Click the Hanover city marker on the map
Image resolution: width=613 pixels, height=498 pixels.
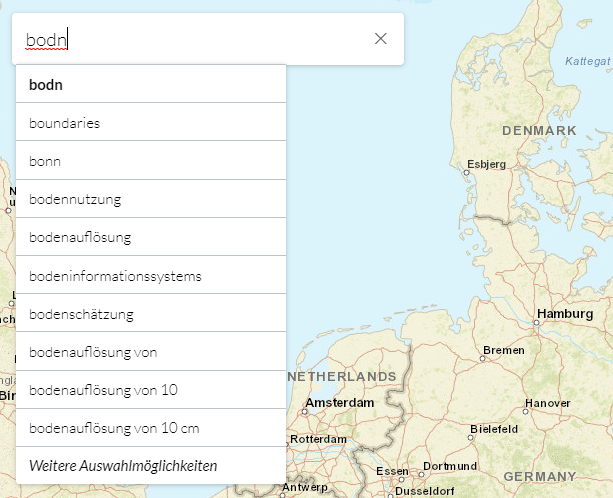524,409
